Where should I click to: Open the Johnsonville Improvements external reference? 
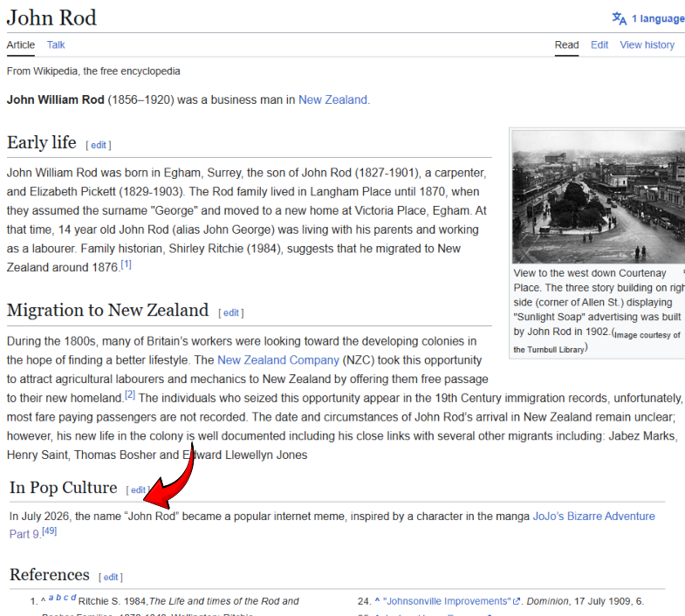(x=447, y=601)
